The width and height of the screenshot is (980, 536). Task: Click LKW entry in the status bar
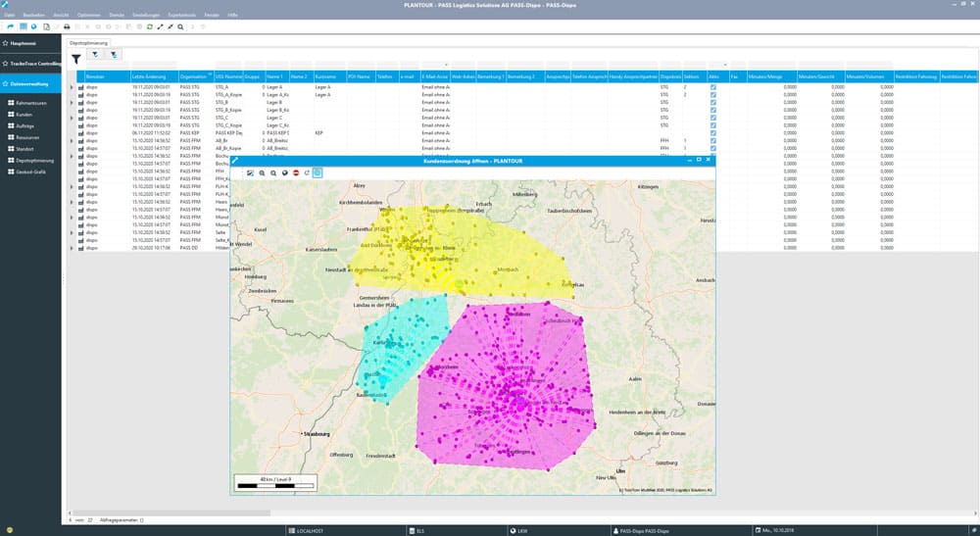click(522, 531)
